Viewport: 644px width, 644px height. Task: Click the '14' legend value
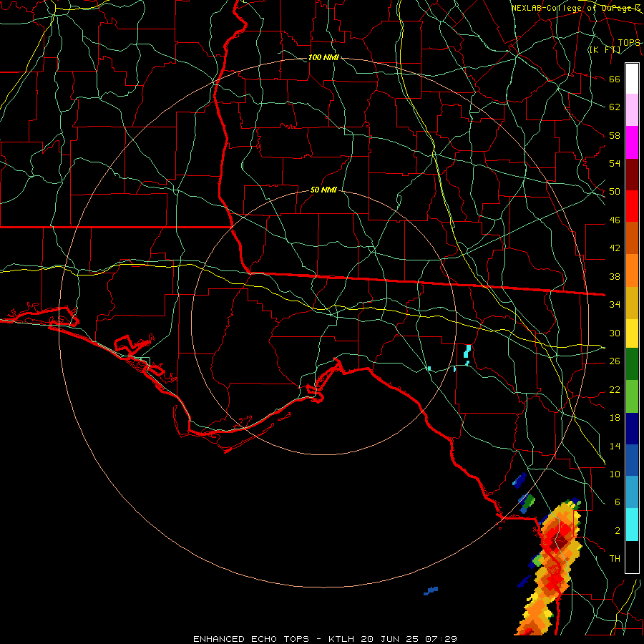point(615,446)
